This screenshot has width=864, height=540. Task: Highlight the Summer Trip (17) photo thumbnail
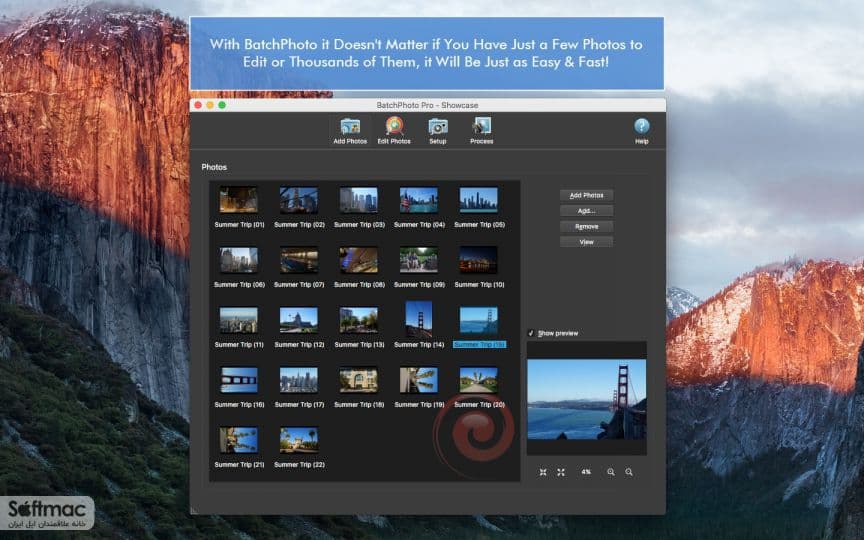pyautogui.click(x=299, y=380)
